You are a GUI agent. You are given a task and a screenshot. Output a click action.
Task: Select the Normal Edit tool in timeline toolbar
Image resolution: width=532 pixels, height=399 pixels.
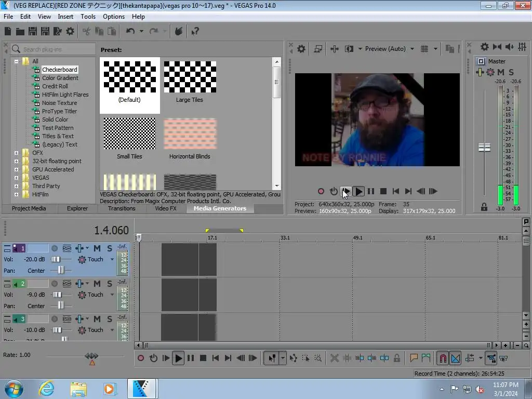(x=272, y=358)
